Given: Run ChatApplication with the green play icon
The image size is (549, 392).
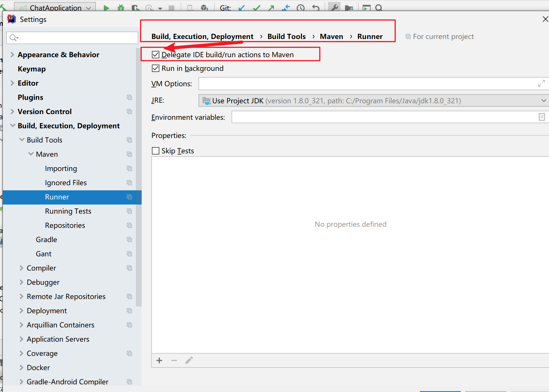Looking at the screenshot, I should tap(106, 8).
